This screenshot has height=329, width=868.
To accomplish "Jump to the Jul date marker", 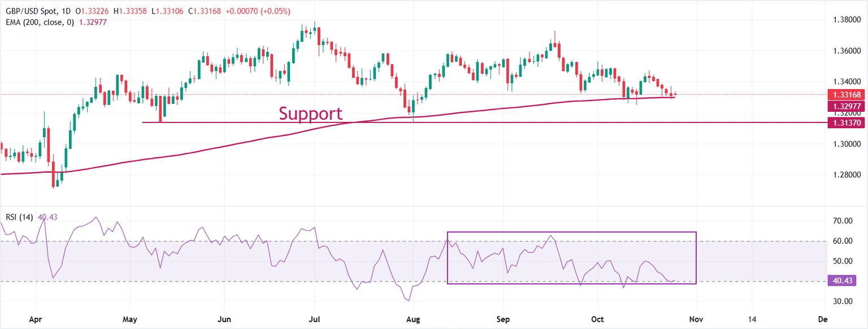I will (x=315, y=319).
